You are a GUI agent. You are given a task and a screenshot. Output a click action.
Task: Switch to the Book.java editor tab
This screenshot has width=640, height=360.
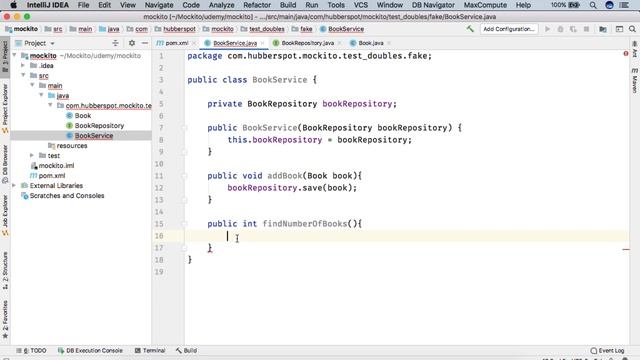click(x=371, y=43)
